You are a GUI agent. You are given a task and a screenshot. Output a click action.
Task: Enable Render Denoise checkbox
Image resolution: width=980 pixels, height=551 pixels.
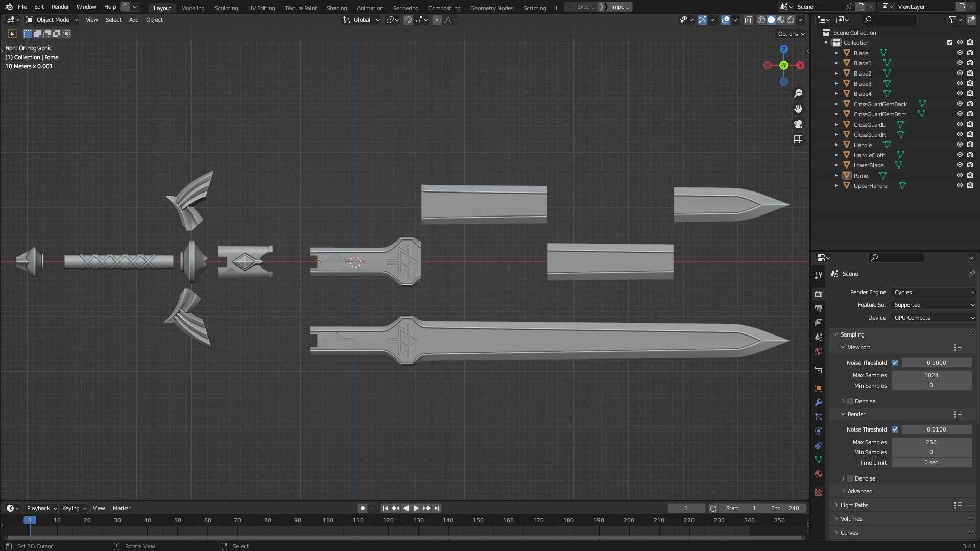(850, 478)
